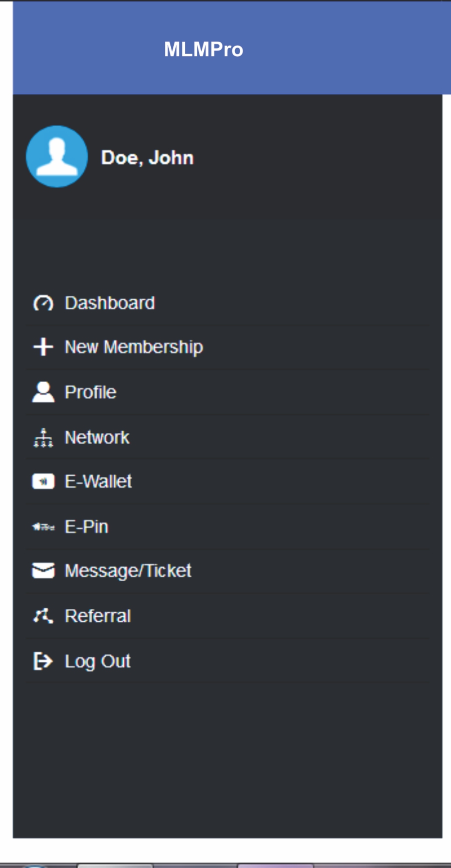Open the E-Wallet section
451x868 pixels.
[x=98, y=481]
